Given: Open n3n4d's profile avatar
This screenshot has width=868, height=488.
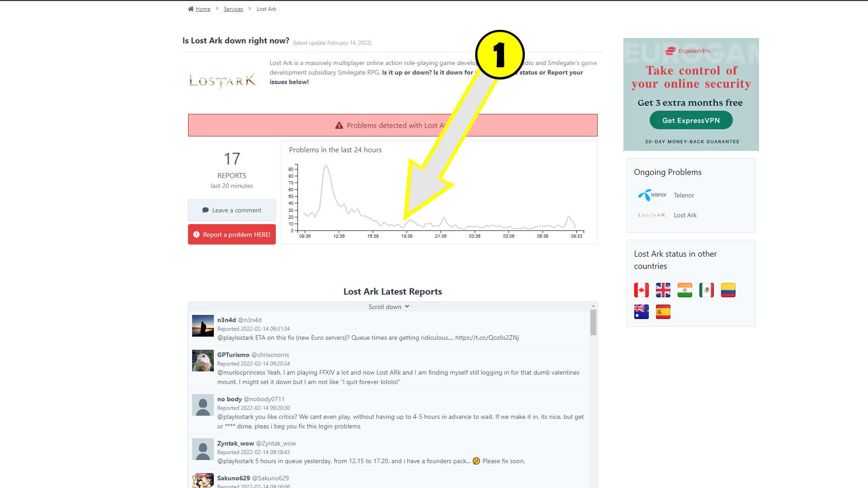Looking at the screenshot, I should pyautogui.click(x=203, y=326).
